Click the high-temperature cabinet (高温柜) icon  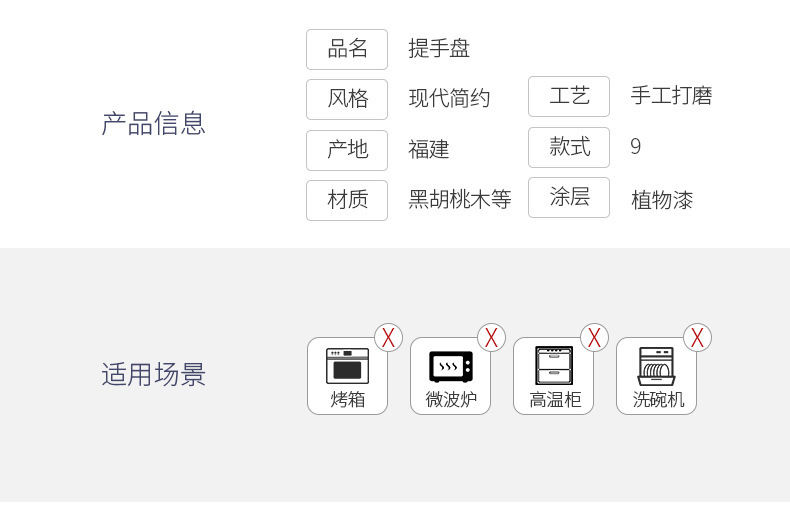click(554, 365)
